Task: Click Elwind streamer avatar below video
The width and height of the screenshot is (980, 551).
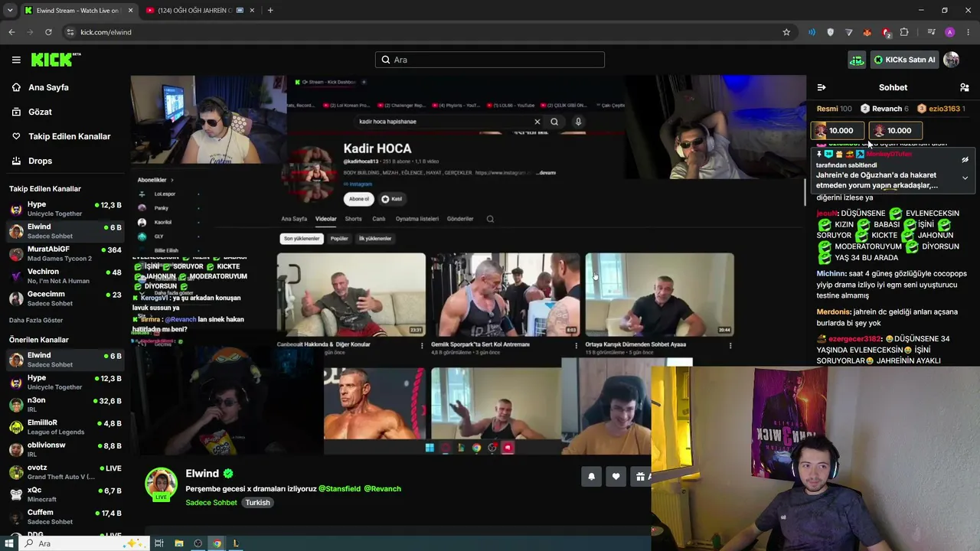Action: coord(162,484)
